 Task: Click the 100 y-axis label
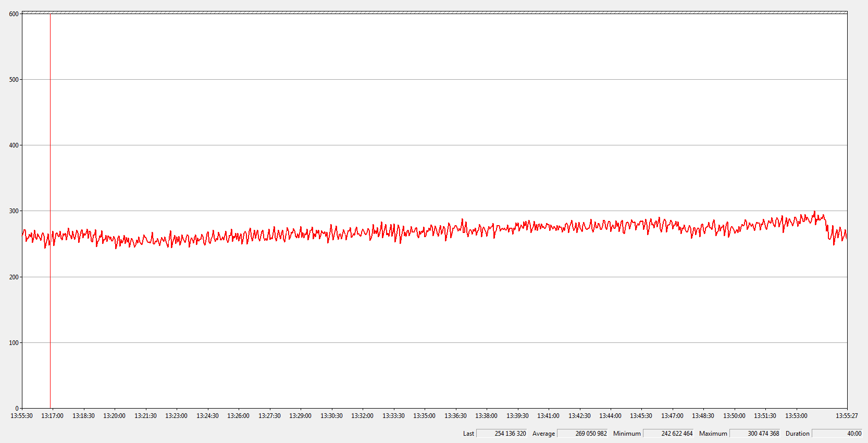click(x=14, y=343)
